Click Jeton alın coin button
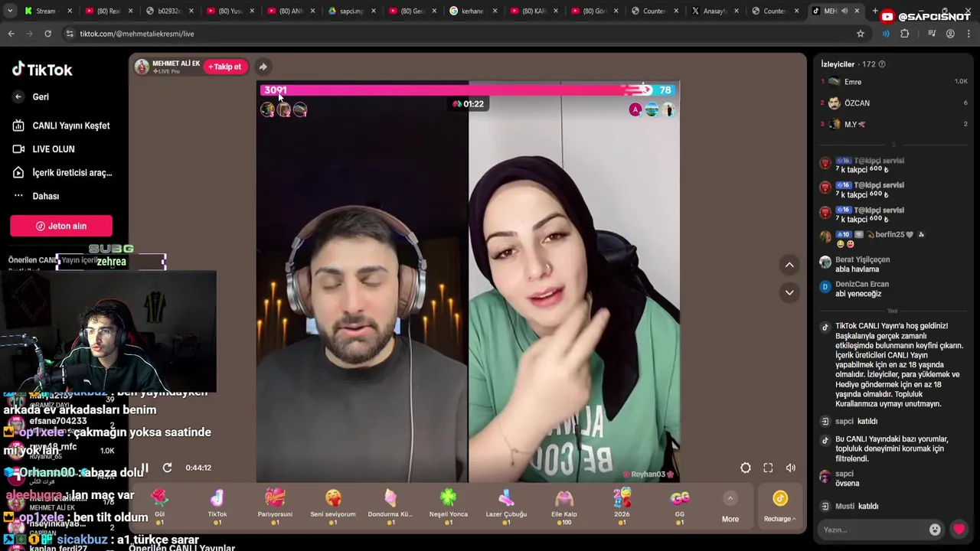This screenshot has height=551, width=980. click(x=61, y=226)
